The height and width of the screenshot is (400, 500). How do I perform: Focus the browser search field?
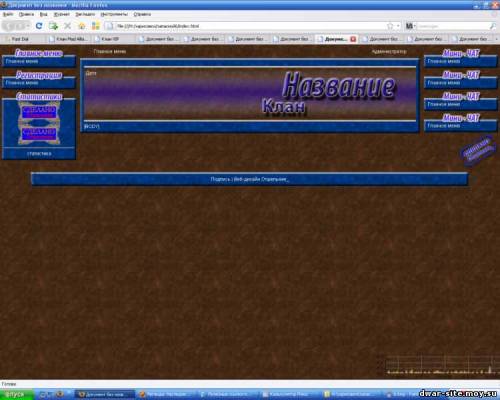pyautogui.click(x=453, y=26)
